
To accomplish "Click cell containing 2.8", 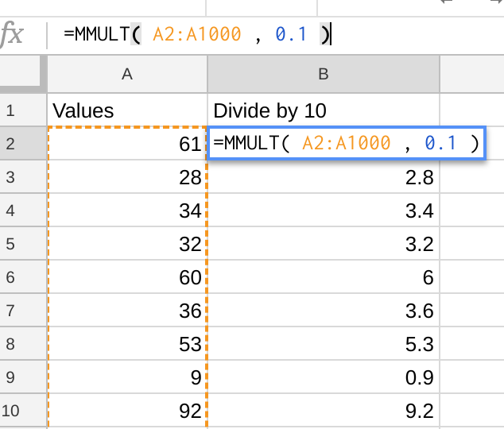I will point(324,177).
